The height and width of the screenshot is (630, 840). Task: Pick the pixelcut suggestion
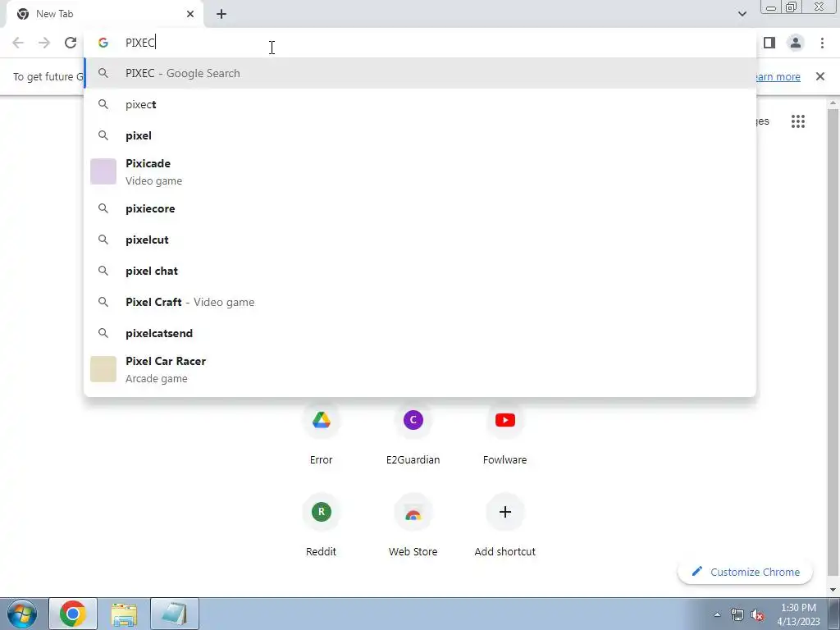pyautogui.click(x=420, y=240)
